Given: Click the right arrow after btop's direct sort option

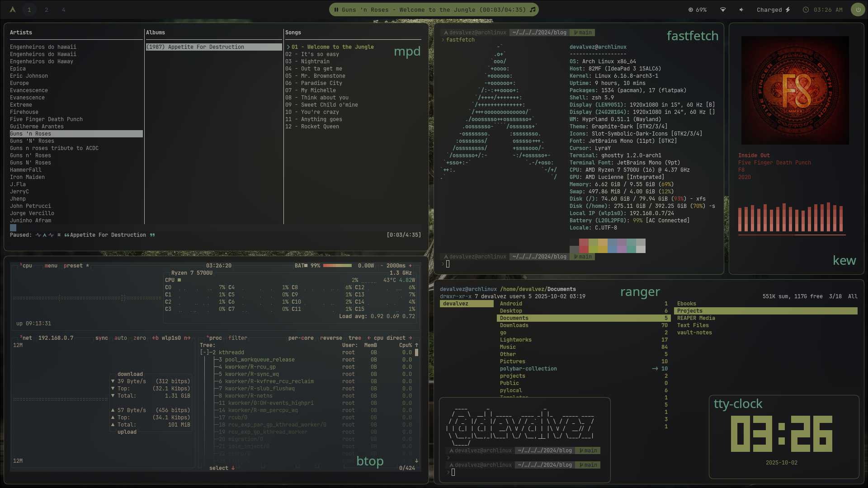Looking at the screenshot, I should pos(410,338).
